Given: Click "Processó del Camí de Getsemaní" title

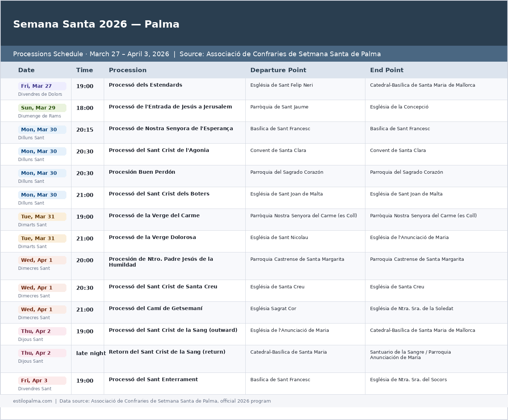Looking at the screenshot, I should [156, 308].
